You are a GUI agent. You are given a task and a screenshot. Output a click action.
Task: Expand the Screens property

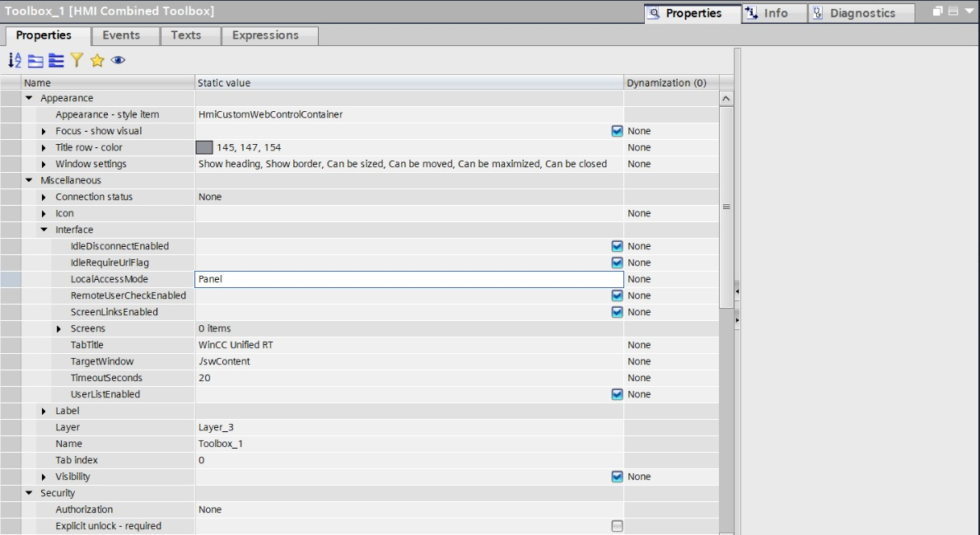pyautogui.click(x=58, y=328)
